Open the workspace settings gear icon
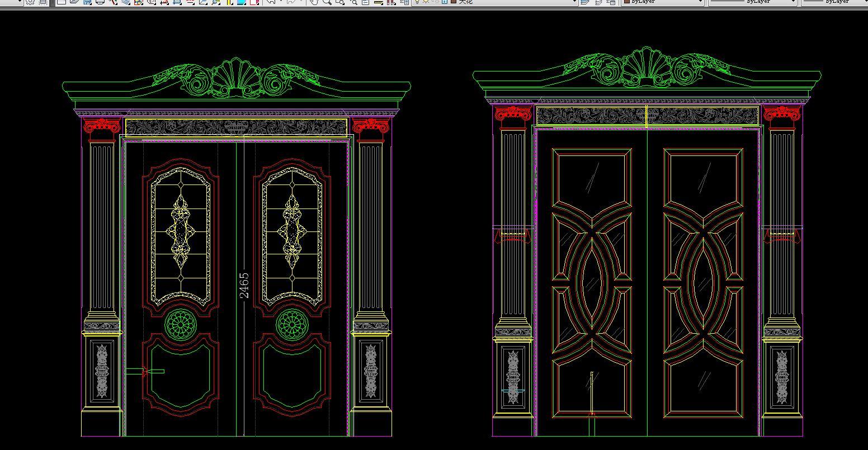Screen dimensions: 868x450 30,2
